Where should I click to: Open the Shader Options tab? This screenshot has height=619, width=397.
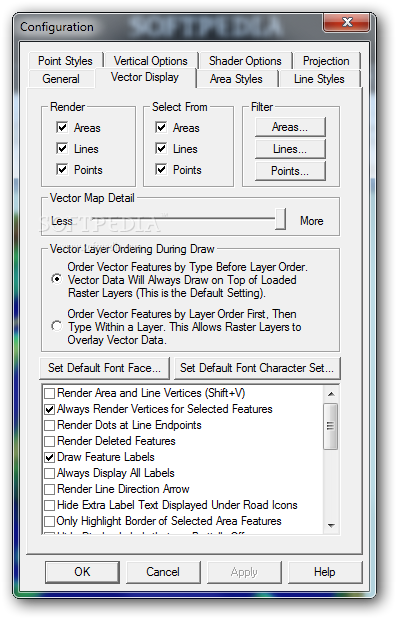pos(245,61)
